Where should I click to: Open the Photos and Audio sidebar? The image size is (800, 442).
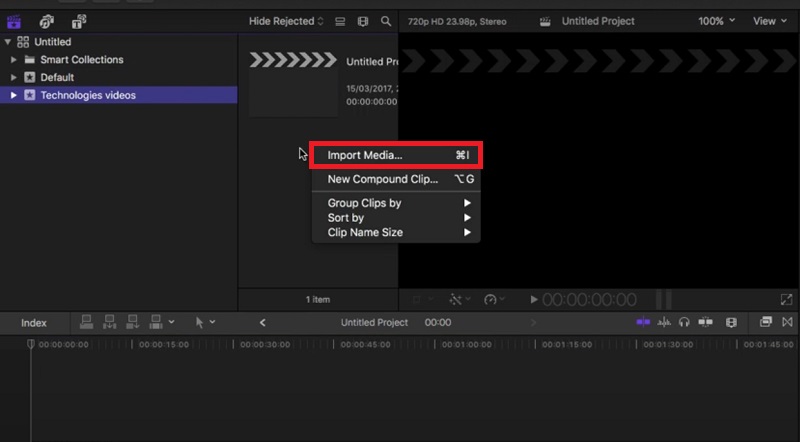[46, 21]
